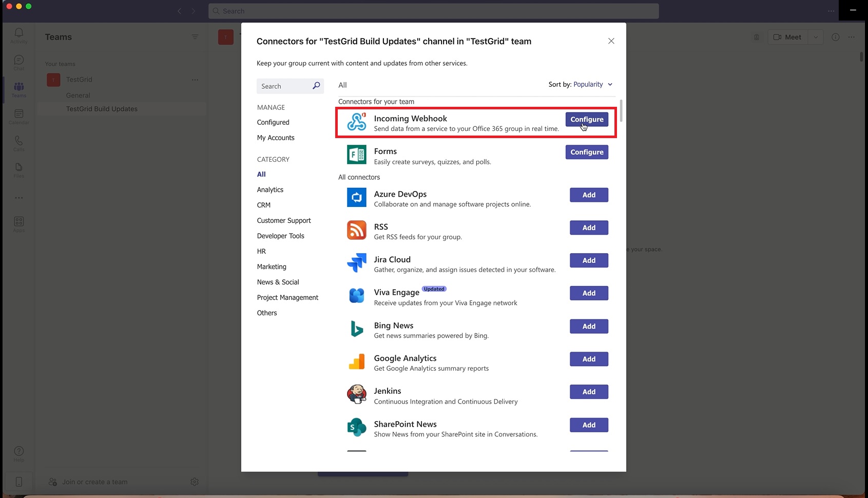Click the Viva Engage Updated badge

434,289
